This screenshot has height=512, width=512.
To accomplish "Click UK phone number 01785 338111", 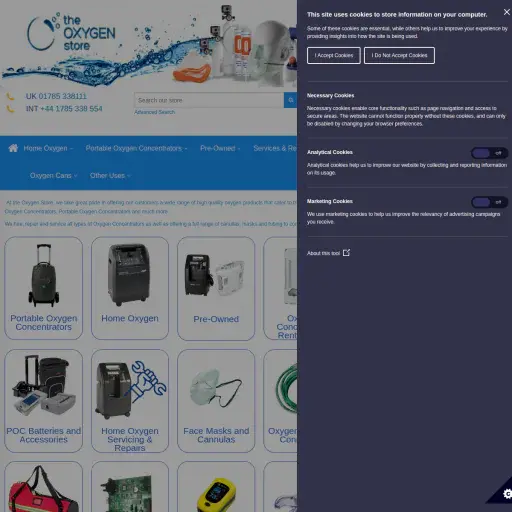I will click(x=63, y=96).
